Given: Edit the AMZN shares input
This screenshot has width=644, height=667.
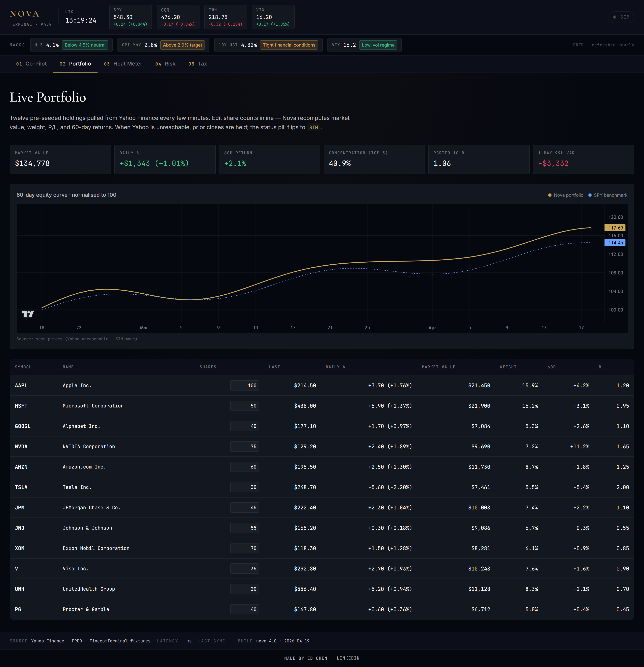Looking at the screenshot, I should (x=245, y=467).
